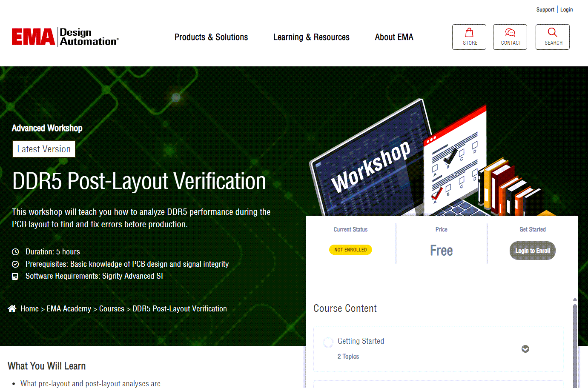Click the home icon in breadcrumb

coord(12,308)
